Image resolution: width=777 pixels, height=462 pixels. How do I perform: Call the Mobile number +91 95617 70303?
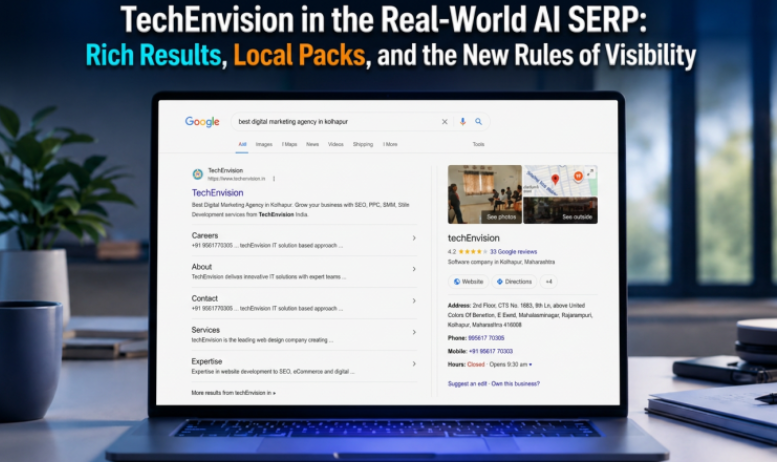(491, 351)
